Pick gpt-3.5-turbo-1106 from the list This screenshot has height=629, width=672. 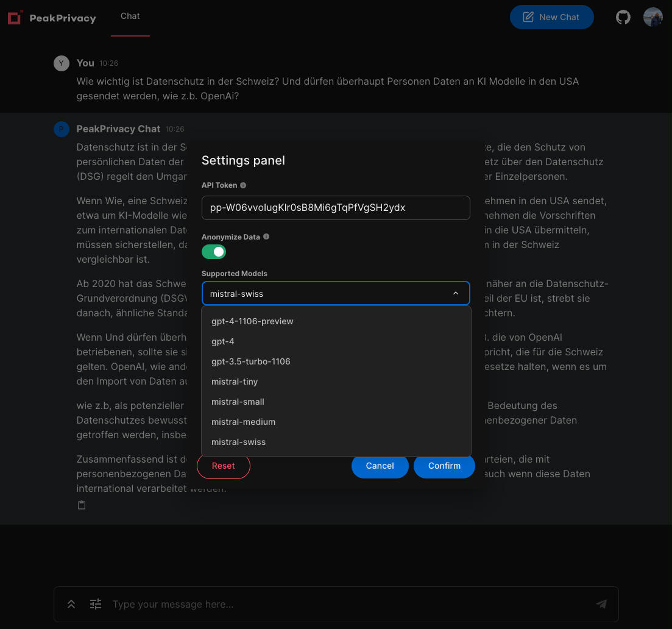pyautogui.click(x=336, y=361)
